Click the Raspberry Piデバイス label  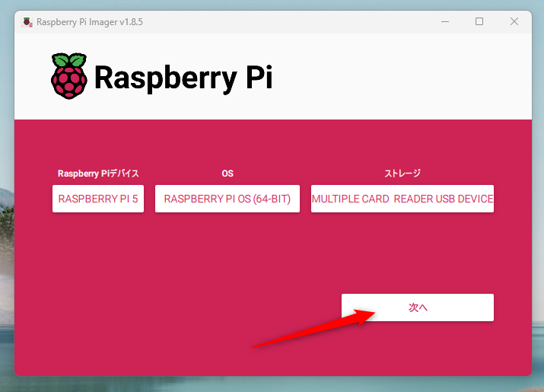click(x=98, y=174)
